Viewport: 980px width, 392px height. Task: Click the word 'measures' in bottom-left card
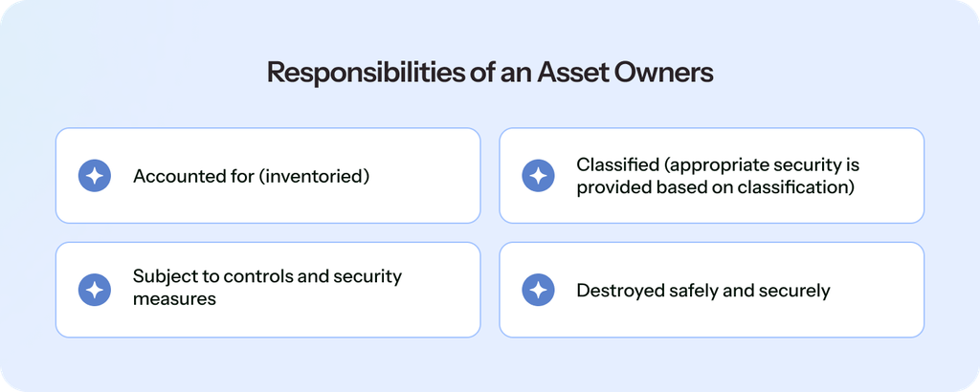[x=174, y=299]
